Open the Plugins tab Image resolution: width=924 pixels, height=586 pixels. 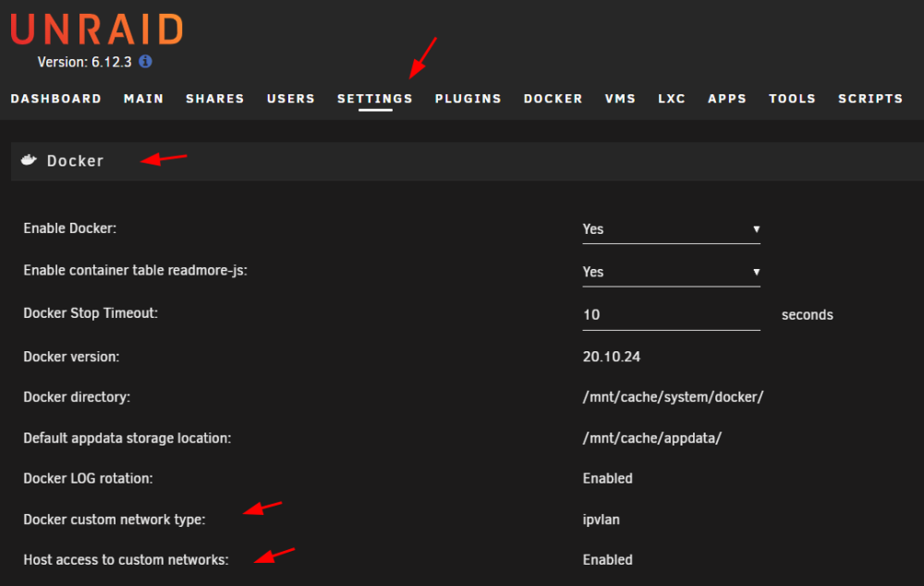click(x=468, y=99)
